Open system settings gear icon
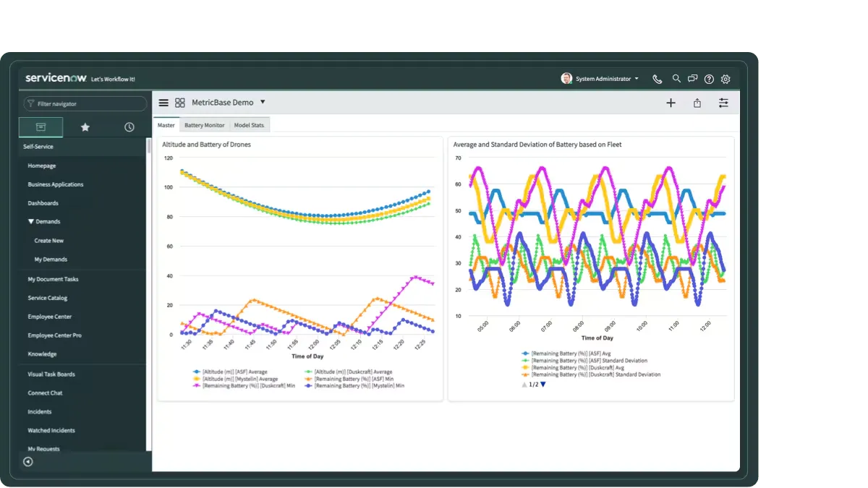 [726, 79]
